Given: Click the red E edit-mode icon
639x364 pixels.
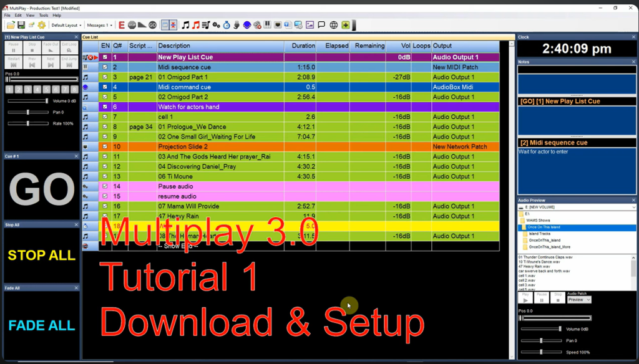Looking at the screenshot, I should click(x=122, y=26).
